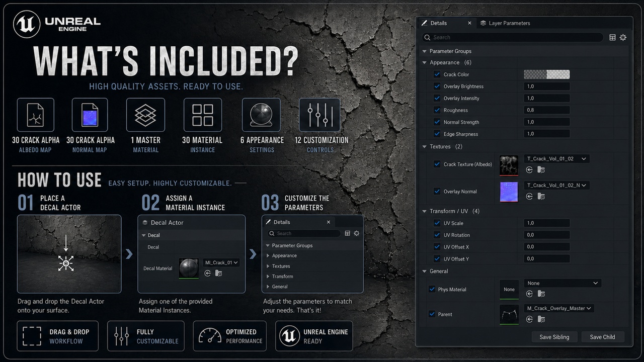The image size is (644, 362).
Task: Click the Save Child button
Action: tap(603, 337)
